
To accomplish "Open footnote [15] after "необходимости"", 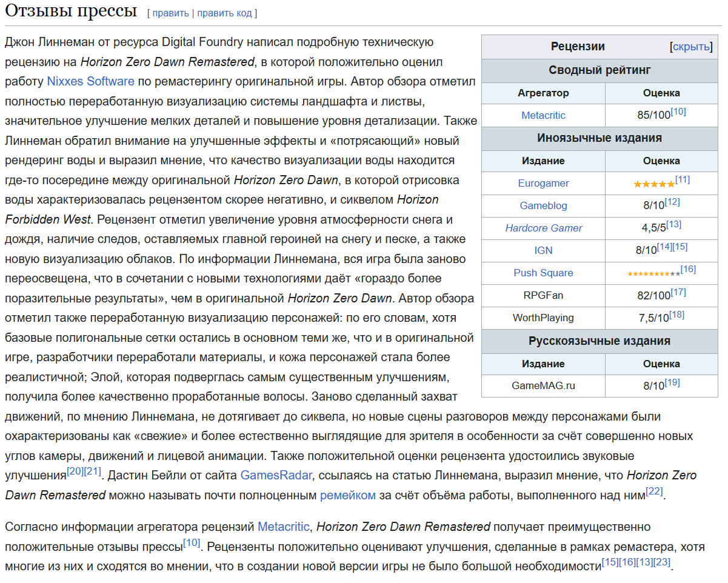I will pyautogui.click(x=610, y=562).
